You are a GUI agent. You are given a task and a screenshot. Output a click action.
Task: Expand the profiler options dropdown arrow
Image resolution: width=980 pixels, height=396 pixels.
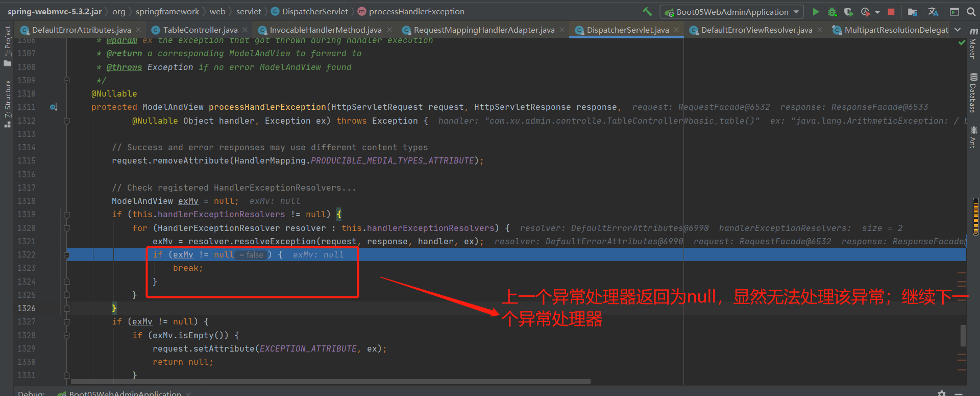pyautogui.click(x=877, y=12)
